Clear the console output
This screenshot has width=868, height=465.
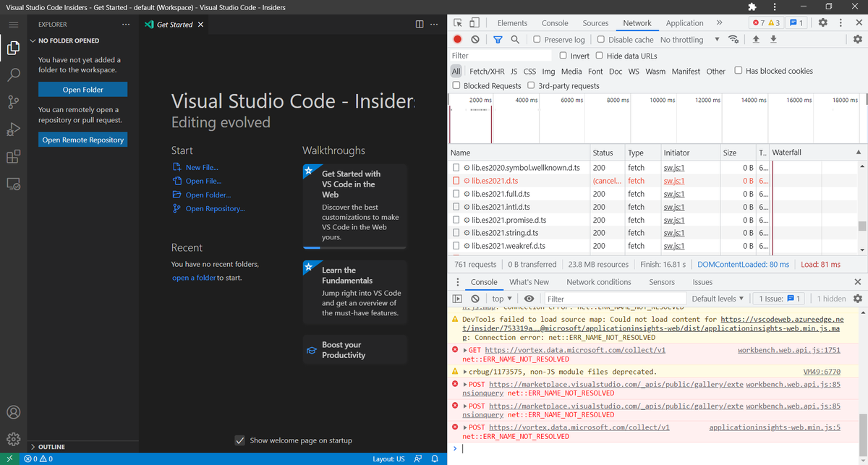coord(475,299)
